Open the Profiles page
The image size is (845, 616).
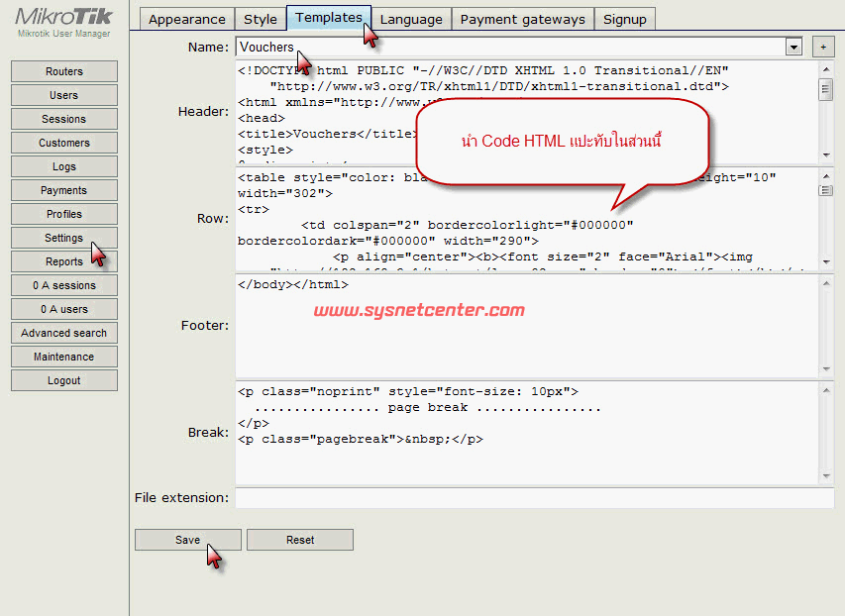[x=64, y=214]
